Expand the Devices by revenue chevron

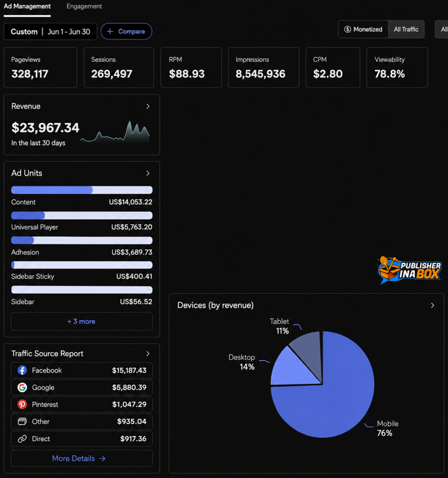(x=433, y=306)
